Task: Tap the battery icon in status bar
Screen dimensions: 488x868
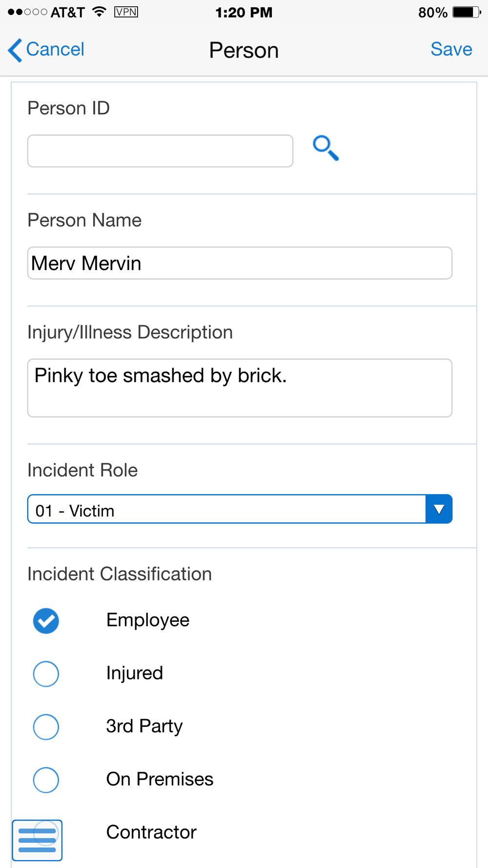Action: (466, 12)
